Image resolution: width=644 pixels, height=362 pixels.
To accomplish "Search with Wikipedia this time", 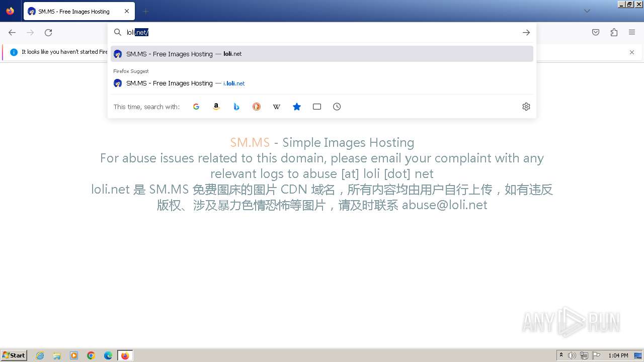I will (277, 107).
